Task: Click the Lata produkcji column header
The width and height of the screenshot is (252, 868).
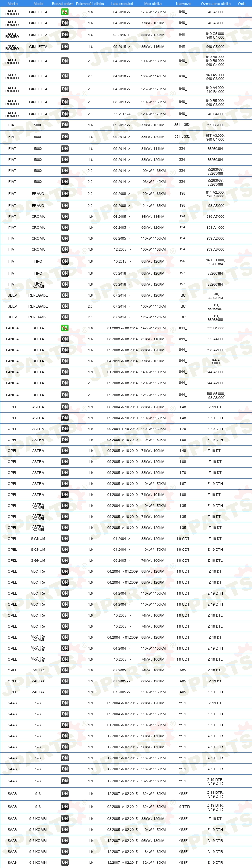Action: tap(122, 4)
